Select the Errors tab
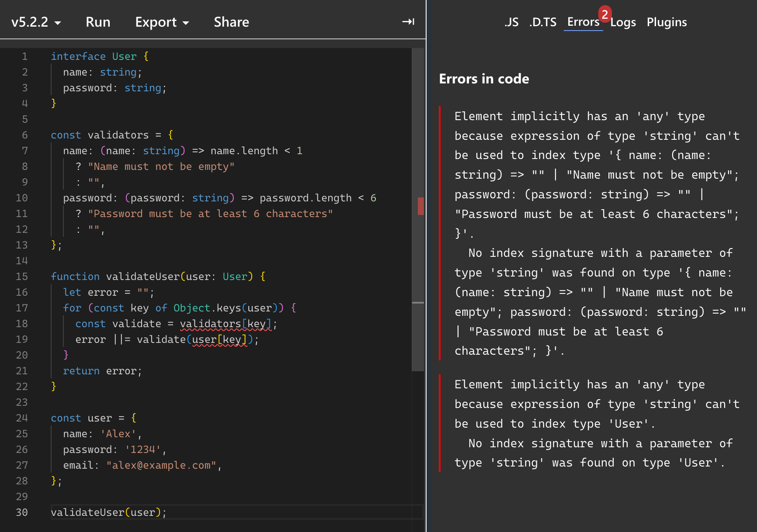Screen dimensions: 757x532 point(583,22)
